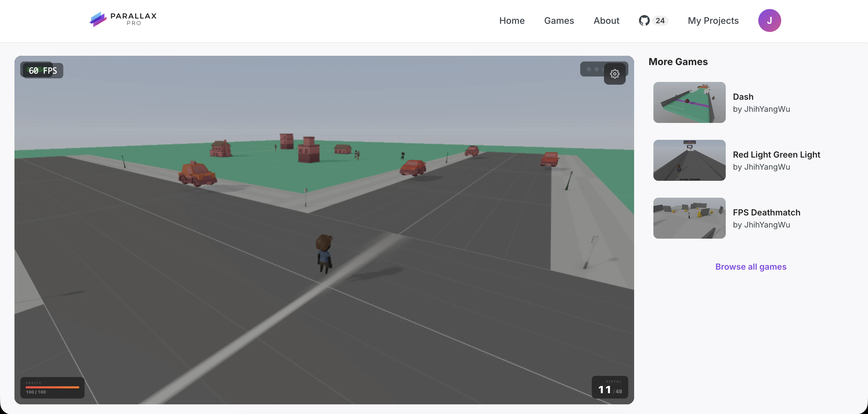Open the Red Light Green Light game thumbnail
This screenshot has width=868, height=414.
689,160
